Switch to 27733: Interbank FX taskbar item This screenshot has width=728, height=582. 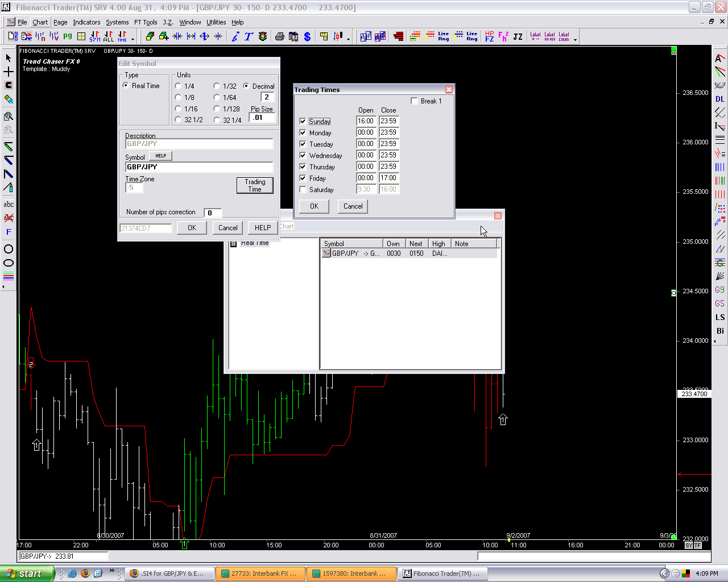[260, 573]
